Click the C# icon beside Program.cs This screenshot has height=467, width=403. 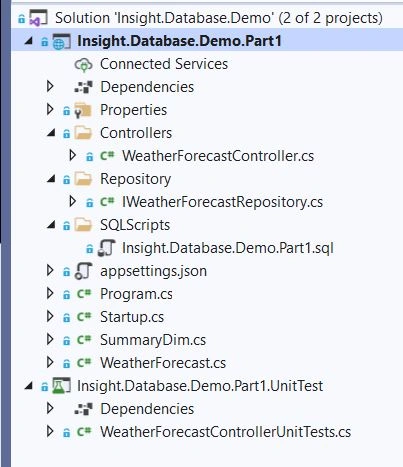tap(84, 294)
